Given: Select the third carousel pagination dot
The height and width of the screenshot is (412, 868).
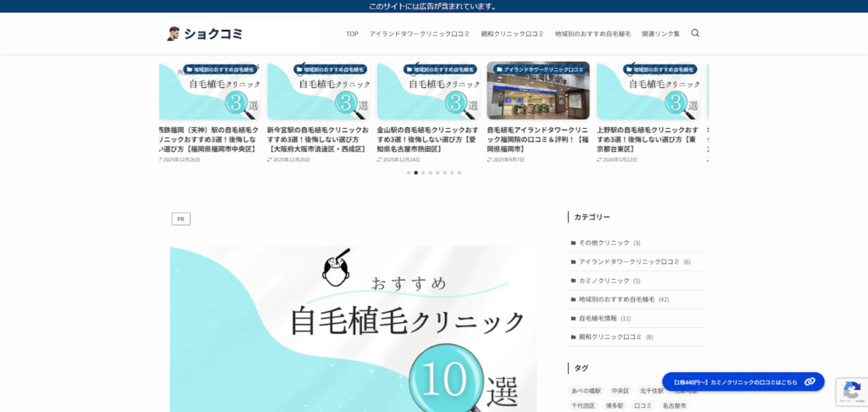Looking at the screenshot, I should [423, 173].
